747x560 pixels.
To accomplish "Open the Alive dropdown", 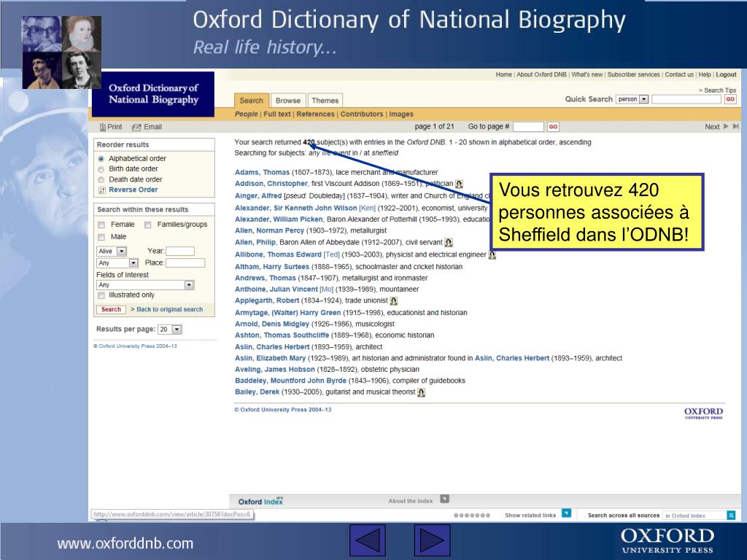I will click(112, 251).
